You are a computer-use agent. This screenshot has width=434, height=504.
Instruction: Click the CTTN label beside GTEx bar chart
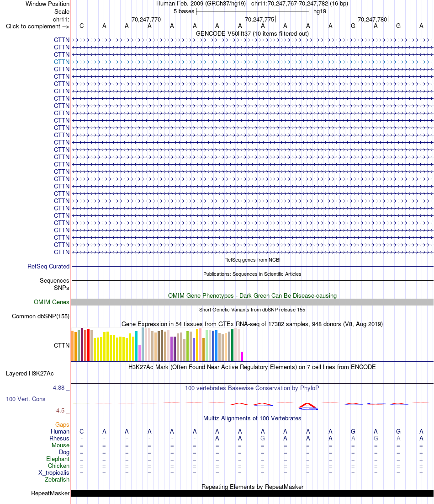point(62,346)
